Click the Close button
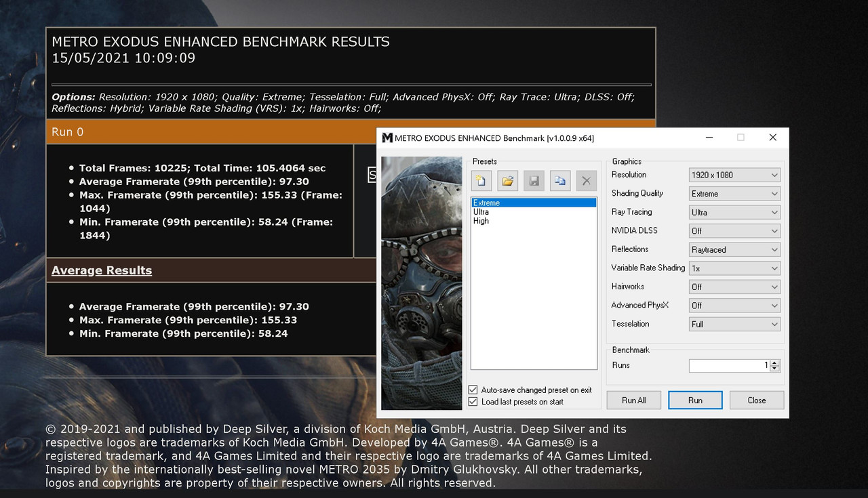868x498 pixels. pyautogui.click(x=757, y=400)
